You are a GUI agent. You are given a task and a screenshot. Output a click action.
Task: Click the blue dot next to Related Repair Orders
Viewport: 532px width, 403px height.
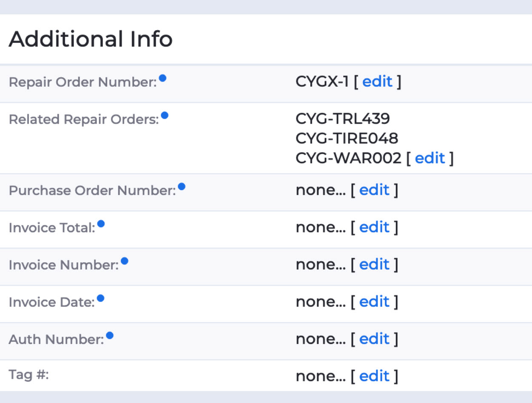[x=165, y=115]
